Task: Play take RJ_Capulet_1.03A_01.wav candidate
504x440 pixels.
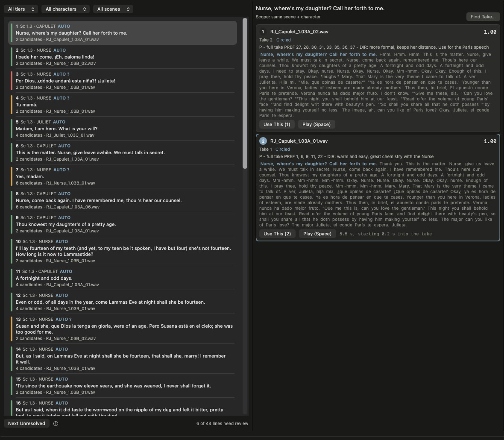Action: click(x=317, y=234)
